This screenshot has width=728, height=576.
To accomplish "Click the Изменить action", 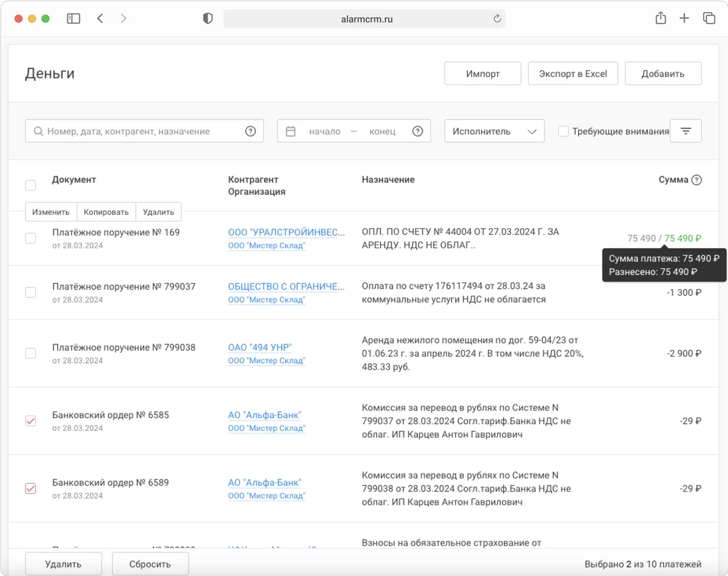I will 51,212.
